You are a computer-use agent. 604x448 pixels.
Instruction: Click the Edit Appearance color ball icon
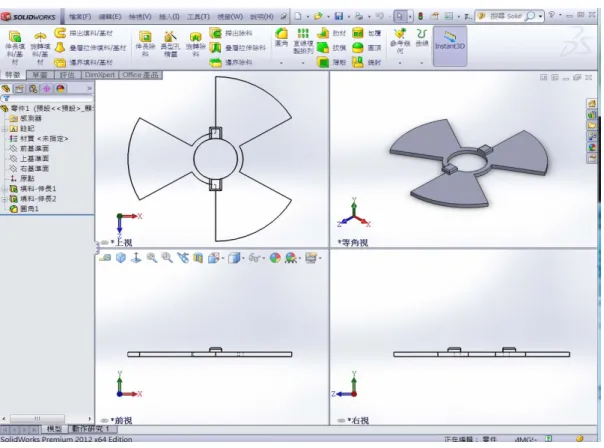click(x=275, y=258)
